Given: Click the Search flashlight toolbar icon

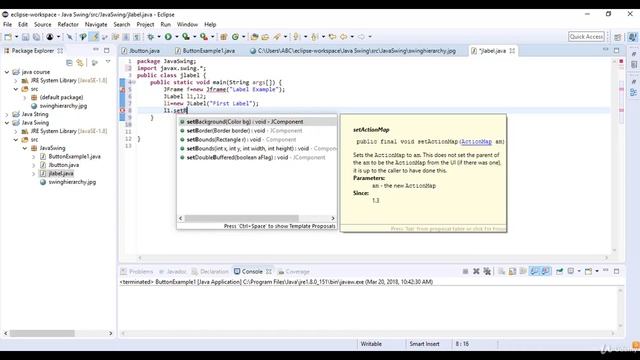Looking at the screenshot, I should click(x=277, y=37).
